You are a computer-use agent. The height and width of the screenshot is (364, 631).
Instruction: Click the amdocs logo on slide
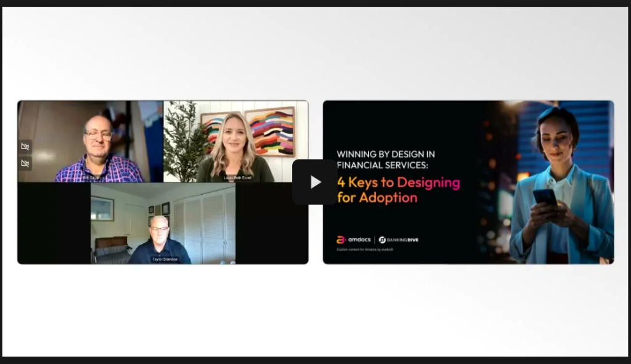pos(353,240)
